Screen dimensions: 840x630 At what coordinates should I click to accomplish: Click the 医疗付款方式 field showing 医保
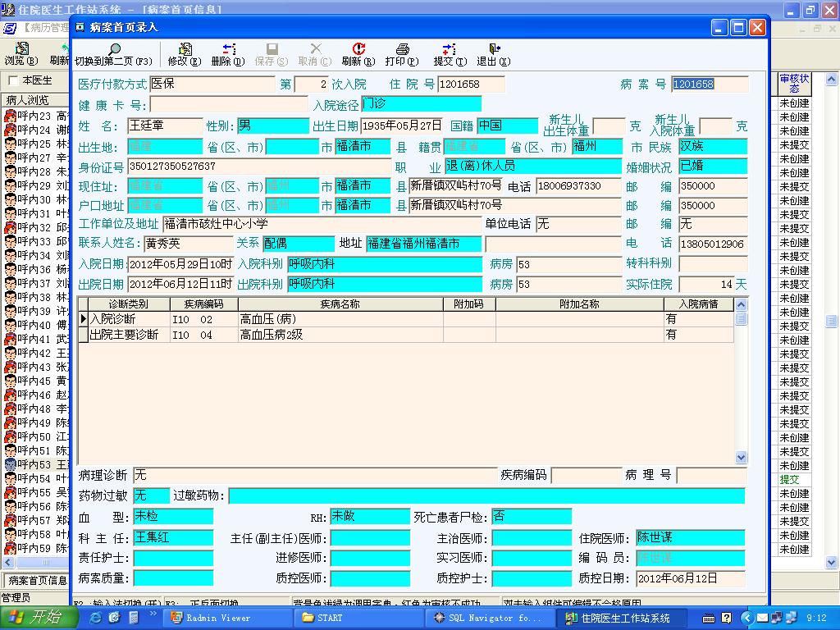pyautogui.click(x=212, y=84)
